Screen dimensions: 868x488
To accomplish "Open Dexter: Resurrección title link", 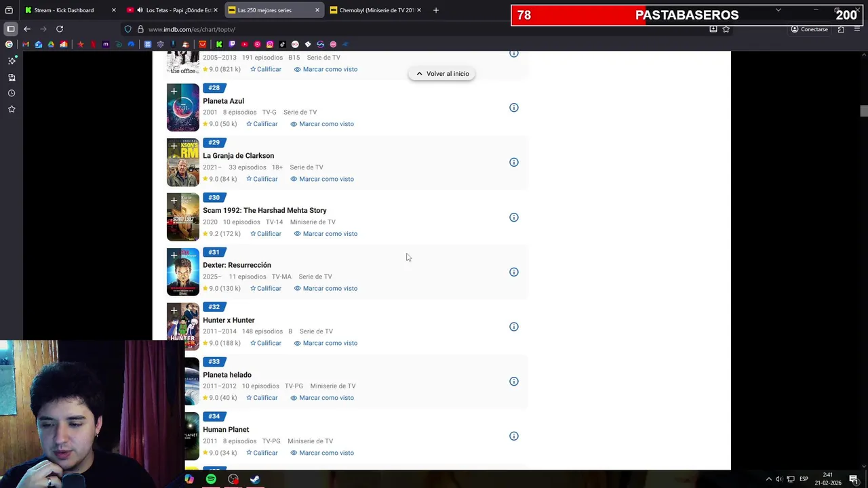I will (237, 265).
